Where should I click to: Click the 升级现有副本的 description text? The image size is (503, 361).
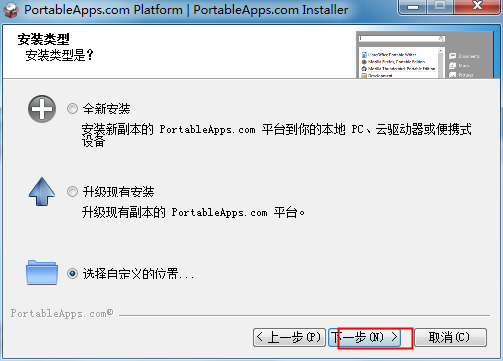click(193, 212)
